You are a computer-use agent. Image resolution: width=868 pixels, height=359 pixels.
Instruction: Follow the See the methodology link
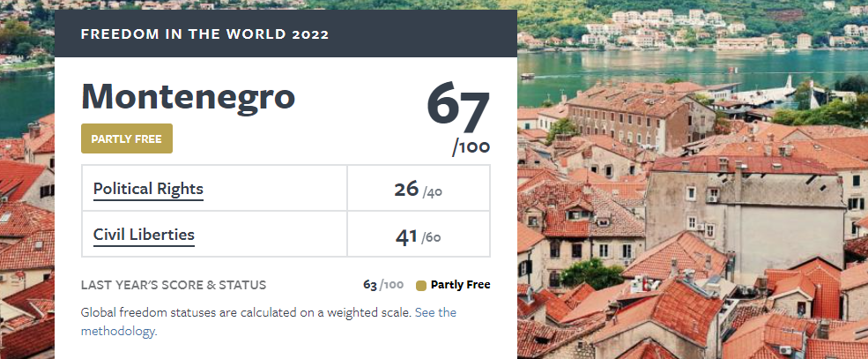tap(269, 322)
